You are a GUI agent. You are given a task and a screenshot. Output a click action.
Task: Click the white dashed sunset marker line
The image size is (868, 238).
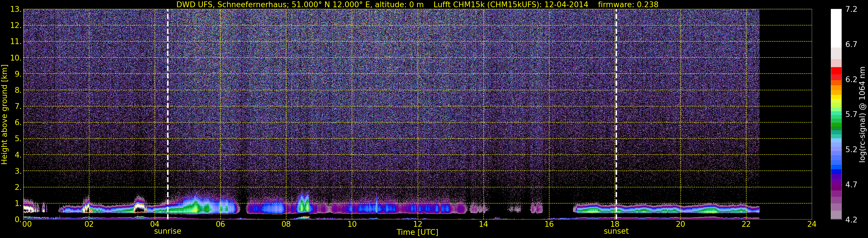pyautogui.click(x=616, y=114)
